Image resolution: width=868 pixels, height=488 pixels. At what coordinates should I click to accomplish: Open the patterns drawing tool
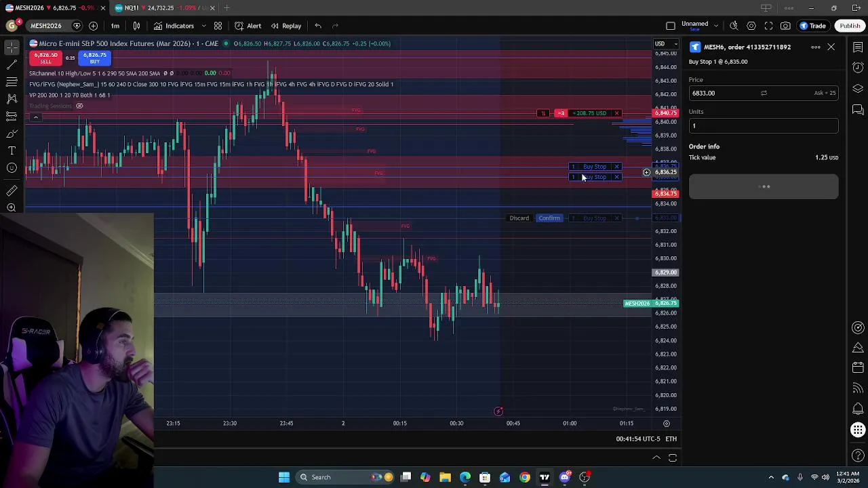[12, 99]
